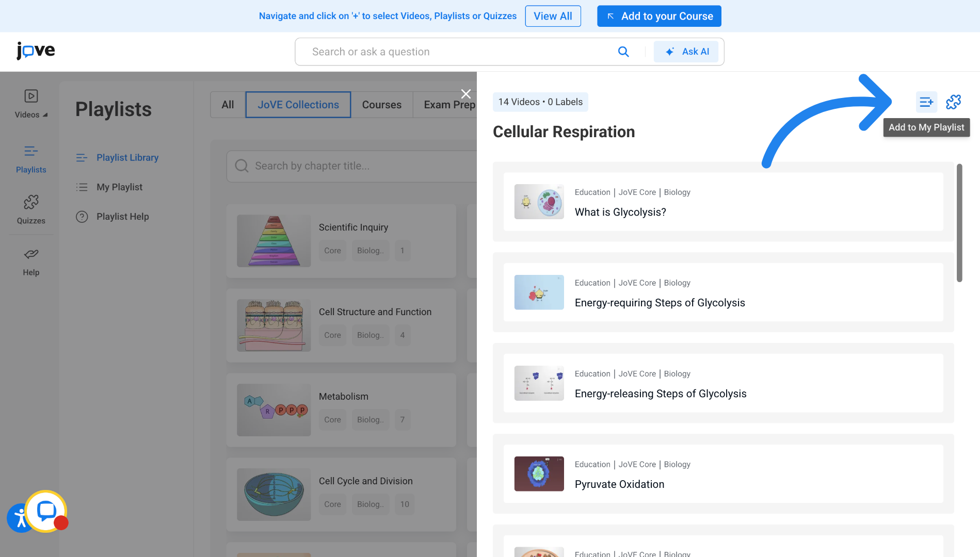Open Playlist Help link
980x557 pixels.
click(x=123, y=217)
